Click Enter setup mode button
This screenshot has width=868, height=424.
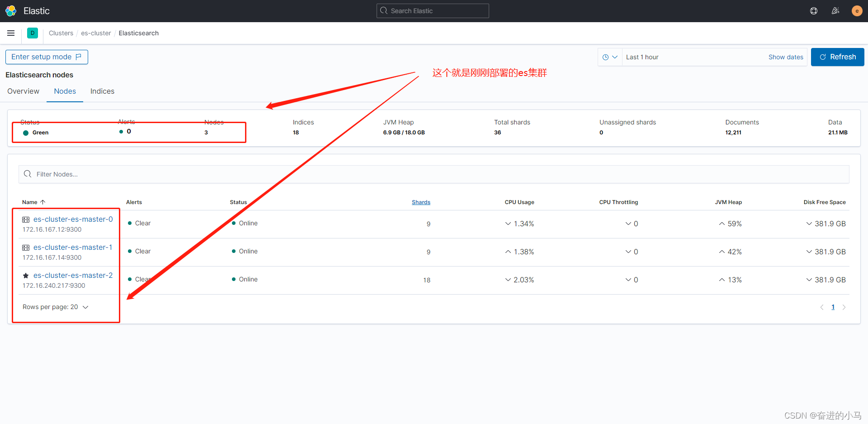(47, 57)
